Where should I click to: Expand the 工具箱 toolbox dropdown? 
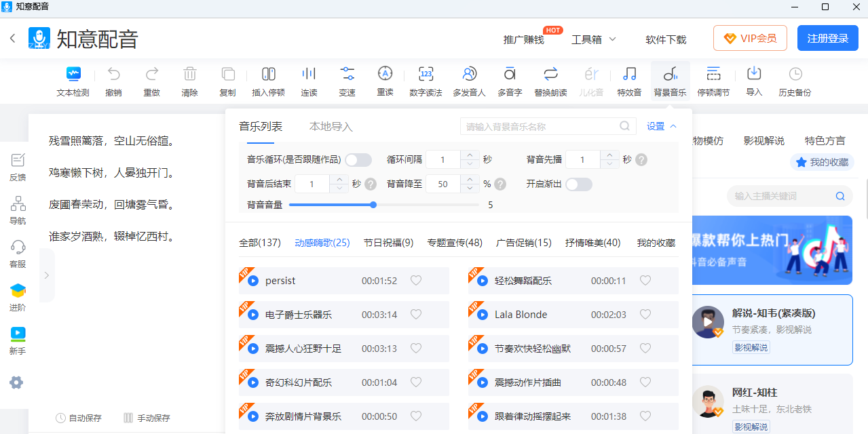594,39
